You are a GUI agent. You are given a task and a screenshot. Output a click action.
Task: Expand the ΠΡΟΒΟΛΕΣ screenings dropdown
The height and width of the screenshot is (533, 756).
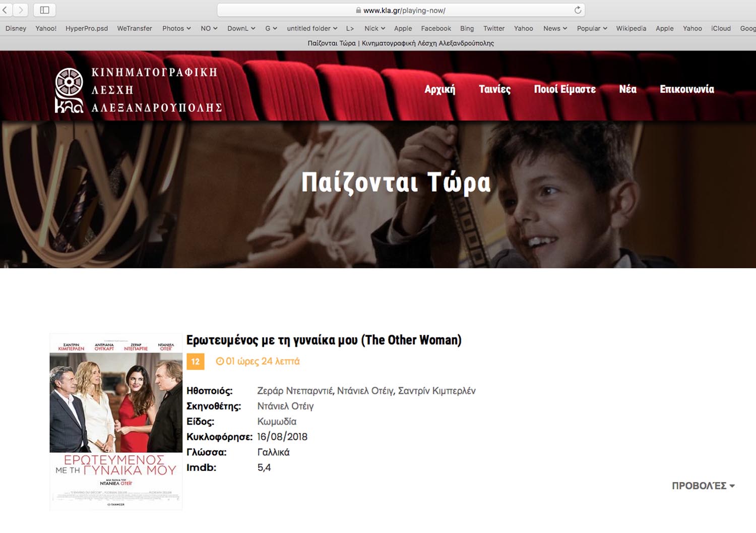coord(703,486)
